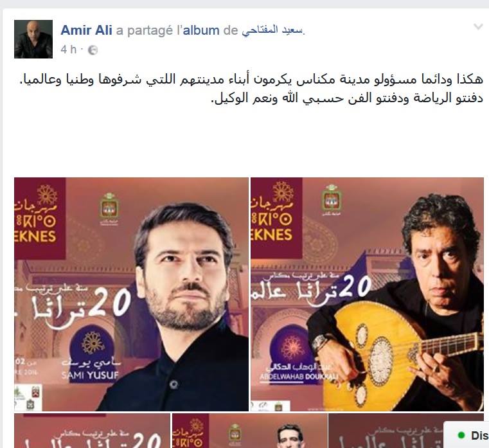
Task: Open the bottom-left festival poster thumbnail
Action: coord(93,431)
